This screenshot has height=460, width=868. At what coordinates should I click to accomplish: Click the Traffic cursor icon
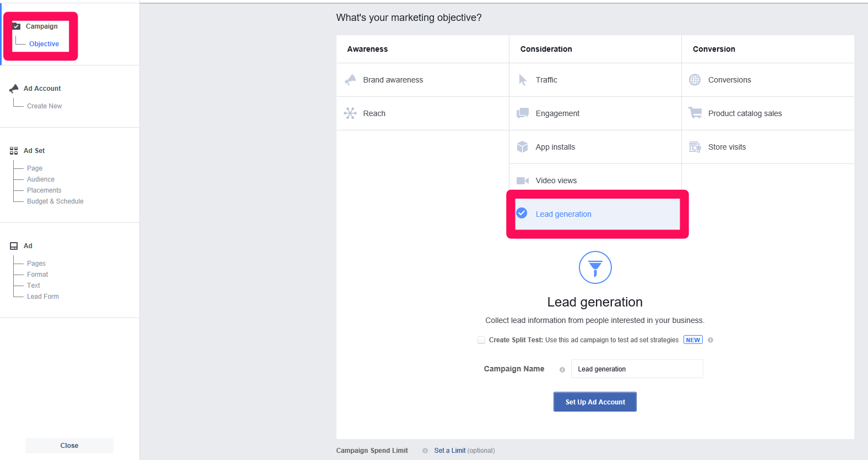[x=523, y=80]
